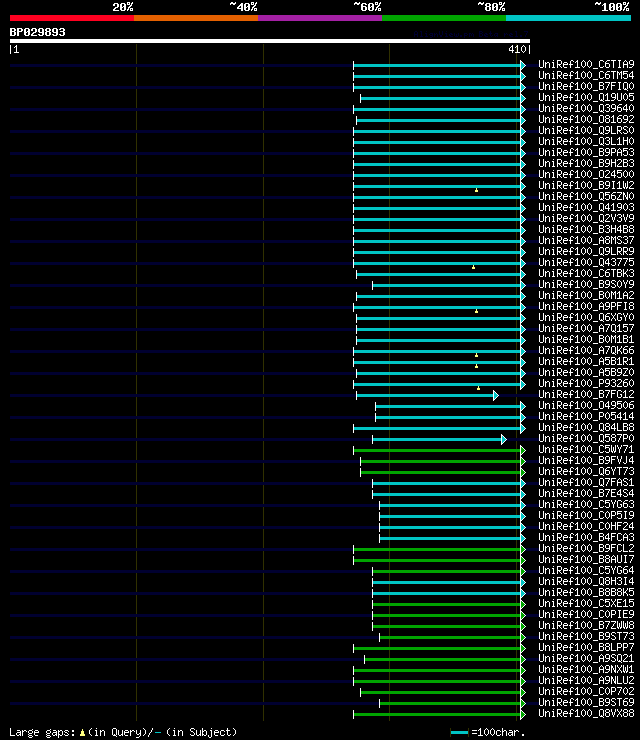Screen dimensions: 640x740
Task: Select the UniRef100_B3H4B8 label
Action: coord(586,229)
